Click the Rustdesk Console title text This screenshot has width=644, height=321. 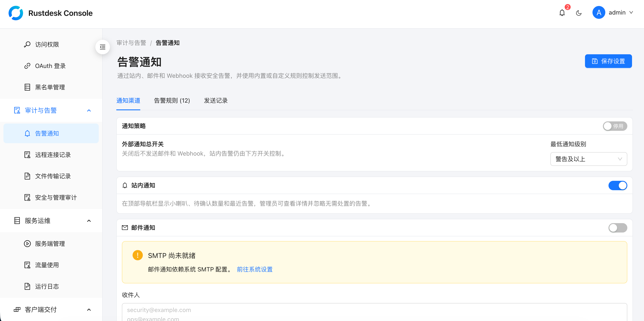[x=60, y=13]
